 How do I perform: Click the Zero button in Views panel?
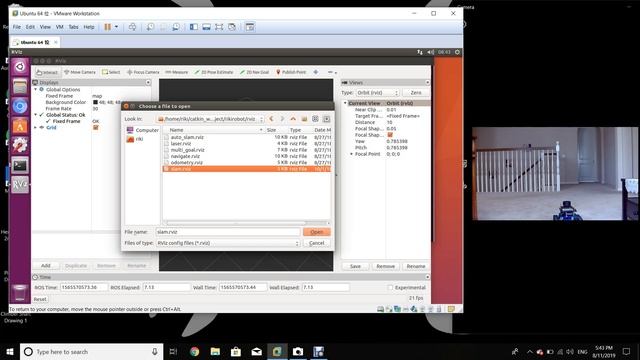tap(416, 93)
